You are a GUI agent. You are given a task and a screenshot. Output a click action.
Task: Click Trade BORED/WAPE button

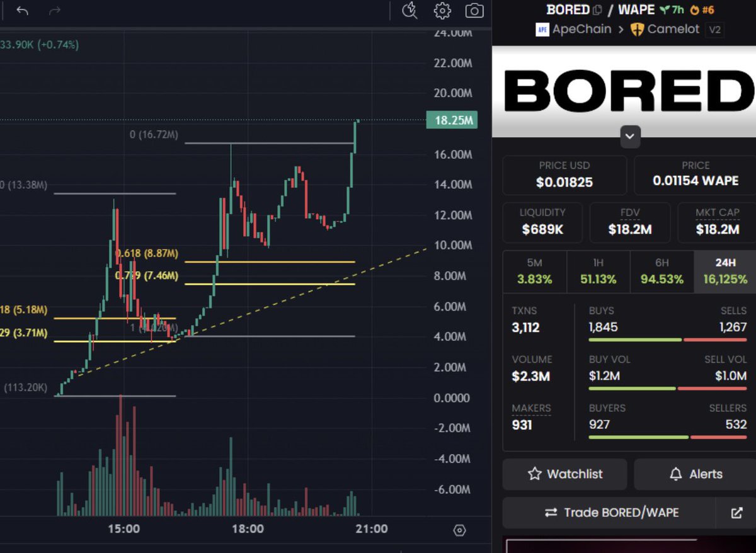click(x=609, y=513)
